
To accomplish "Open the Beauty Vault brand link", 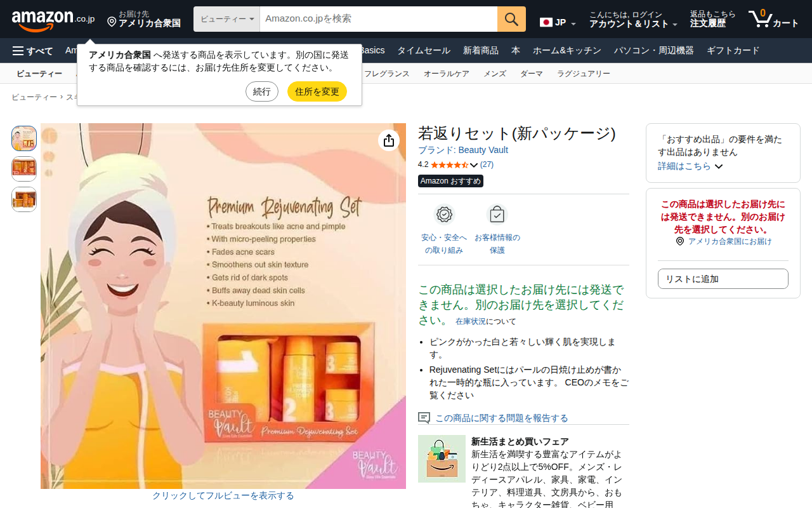I will click(x=463, y=150).
